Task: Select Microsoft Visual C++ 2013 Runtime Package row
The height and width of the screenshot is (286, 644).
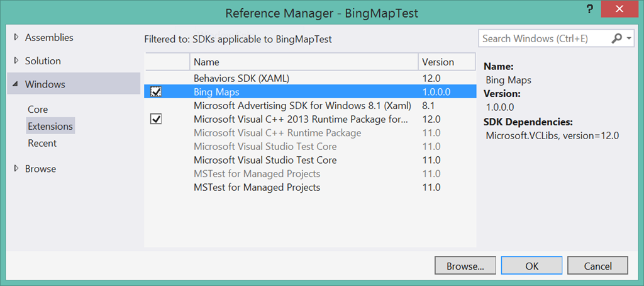Action: click(310, 119)
